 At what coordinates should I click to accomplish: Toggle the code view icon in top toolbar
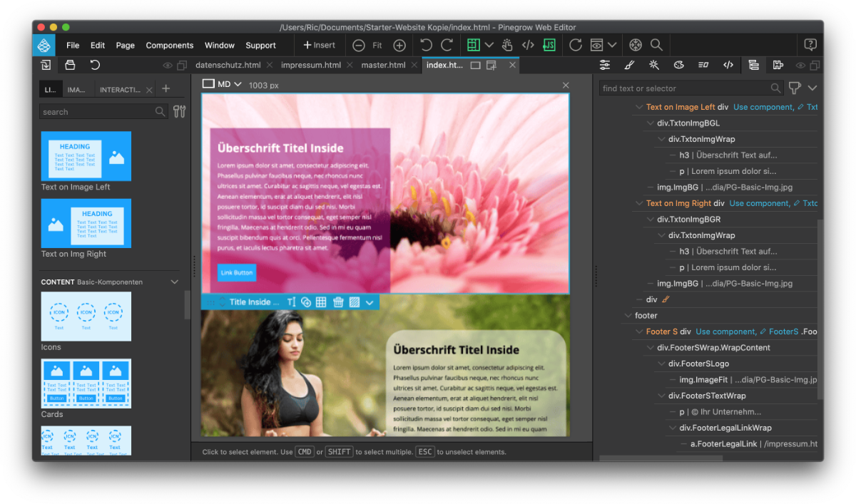pyautogui.click(x=528, y=45)
